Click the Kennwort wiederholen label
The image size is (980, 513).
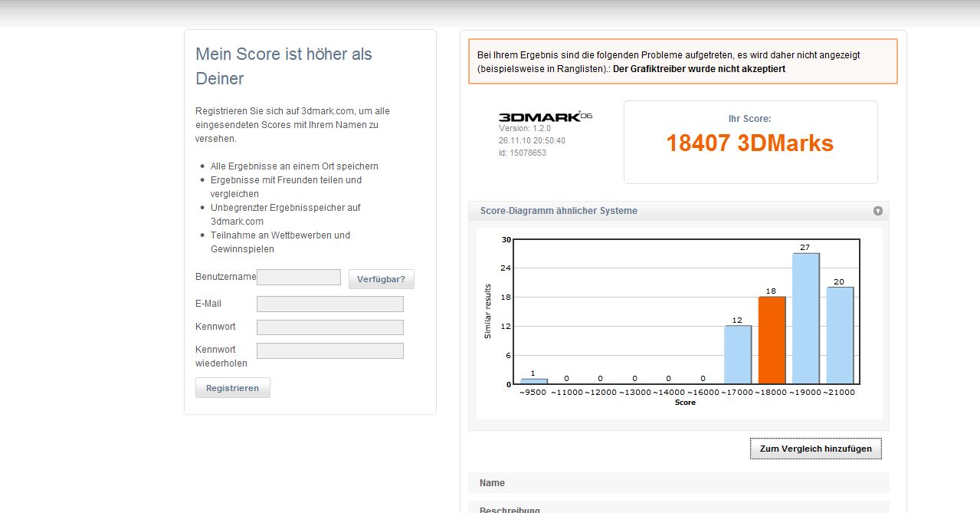tap(221, 357)
